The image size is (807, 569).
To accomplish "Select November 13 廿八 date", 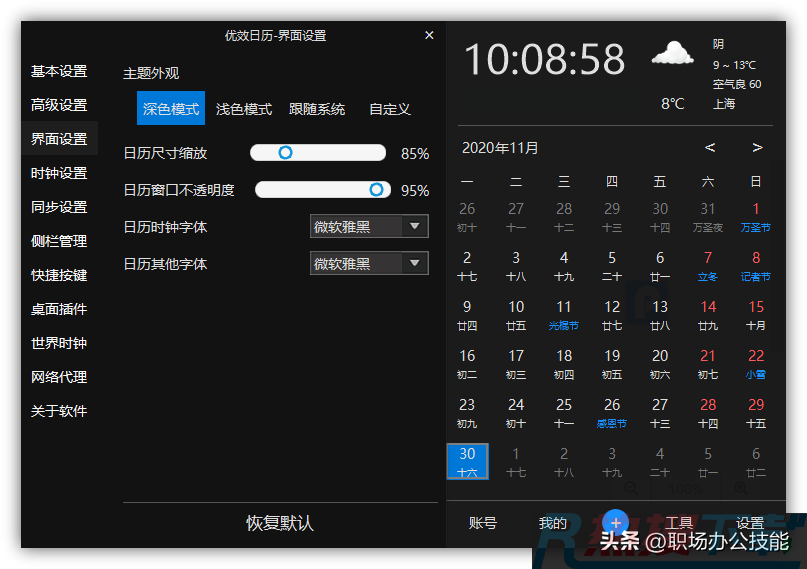I will (660, 315).
